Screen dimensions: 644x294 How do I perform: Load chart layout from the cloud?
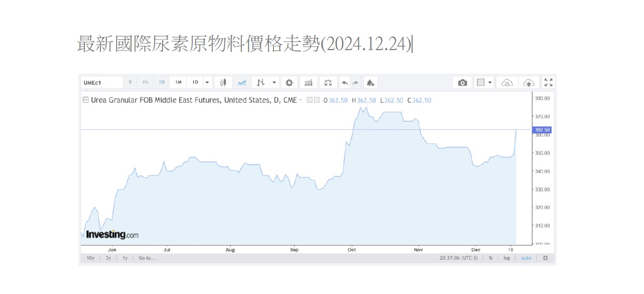pos(508,82)
